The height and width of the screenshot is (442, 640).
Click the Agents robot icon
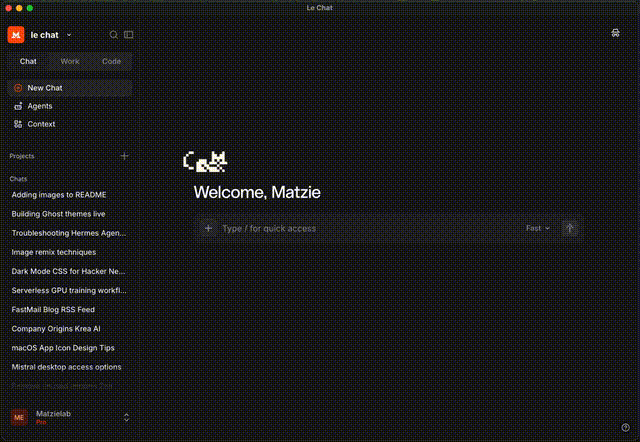pyautogui.click(x=18, y=106)
